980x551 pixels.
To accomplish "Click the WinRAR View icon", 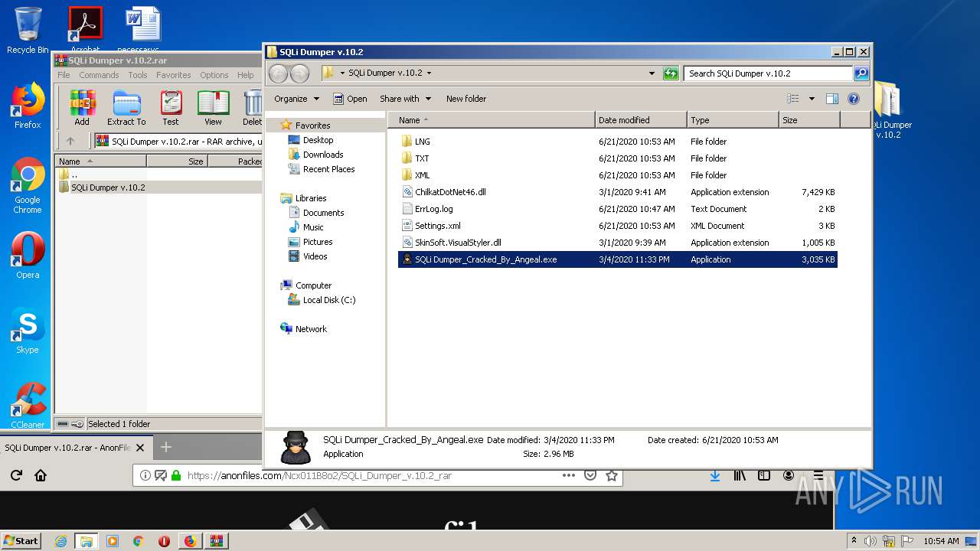I will 213,107.
